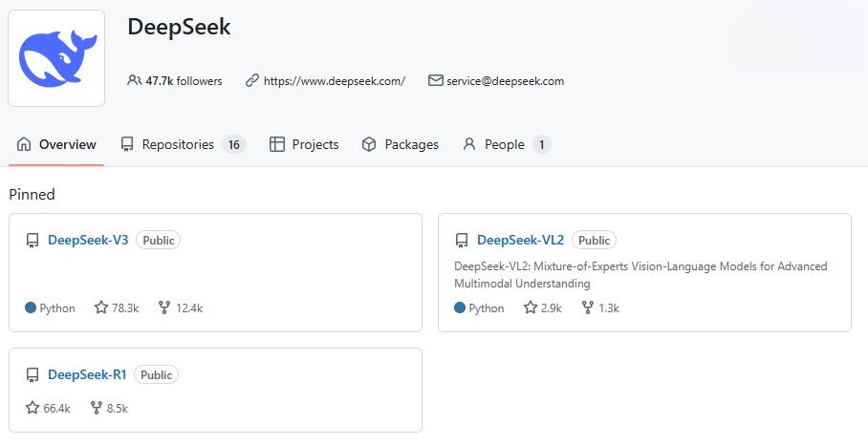The width and height of the screenshot is (868, 445).
Task: Click the repo icon next to DeepSeek-R1
Action: [x=33, y=374]
